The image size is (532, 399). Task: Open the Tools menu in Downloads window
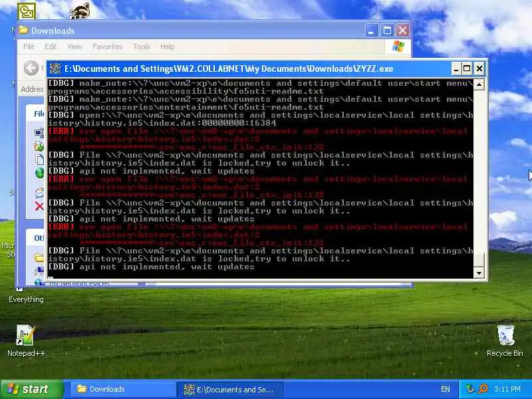(142, 47)
